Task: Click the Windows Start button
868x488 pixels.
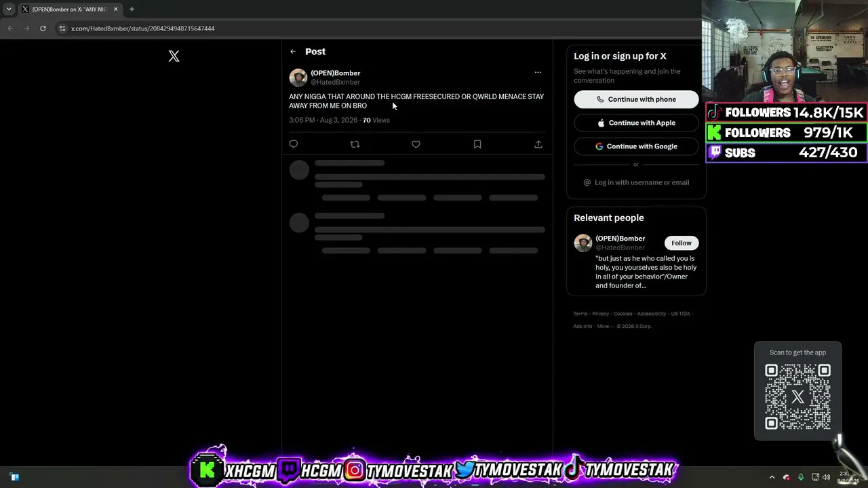Action: (15, 477)
